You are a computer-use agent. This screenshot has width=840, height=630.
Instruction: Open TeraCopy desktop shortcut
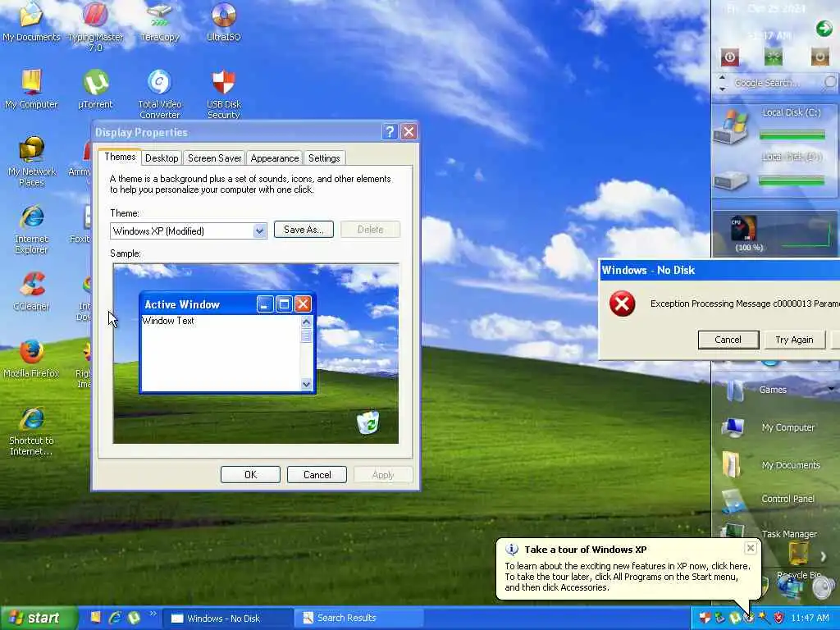[x=160, y=21]
